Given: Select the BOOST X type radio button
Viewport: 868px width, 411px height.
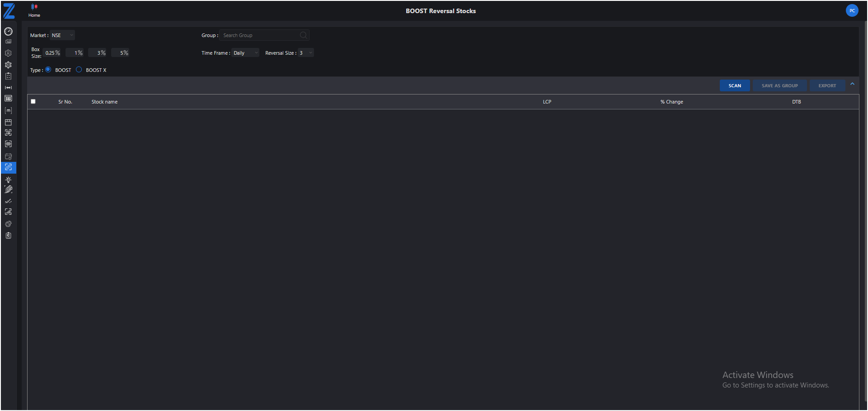Looking at the screenshot, I should pyautogui.click(x=79, y=70).
